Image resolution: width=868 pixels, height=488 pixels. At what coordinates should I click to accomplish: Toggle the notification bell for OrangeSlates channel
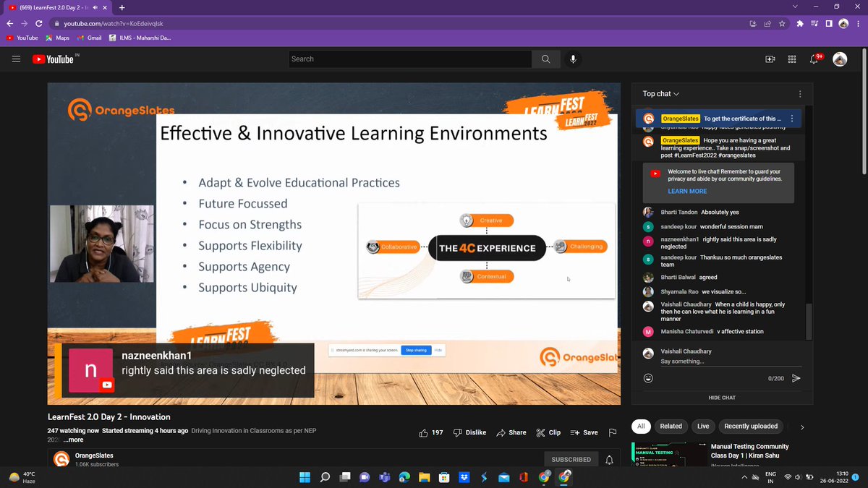608,458
